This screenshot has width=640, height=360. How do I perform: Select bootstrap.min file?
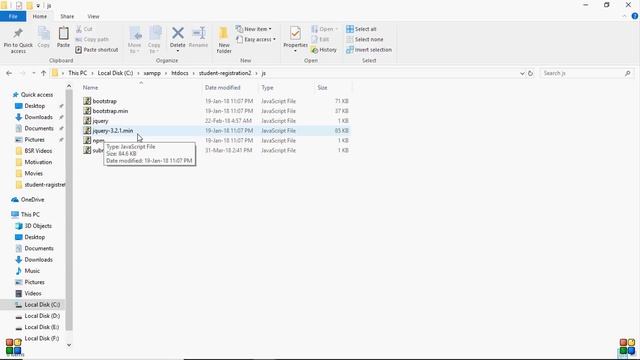click(x=110, y=111)
